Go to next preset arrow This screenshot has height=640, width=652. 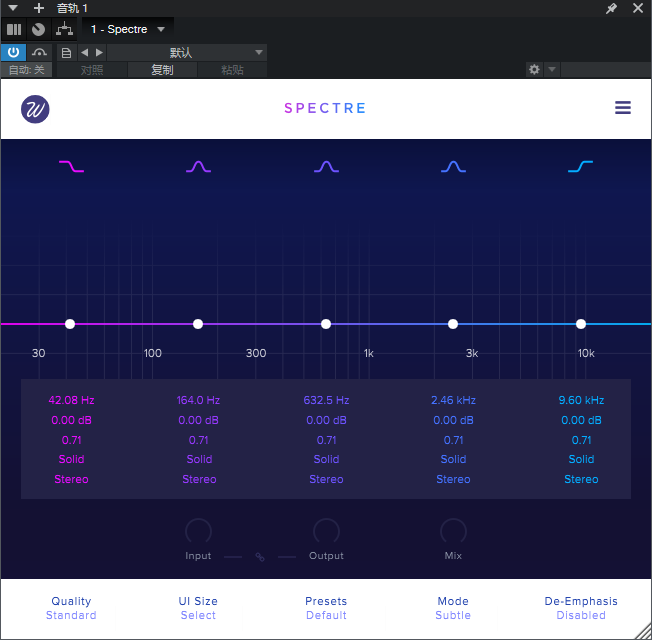[x=99, y=52]
